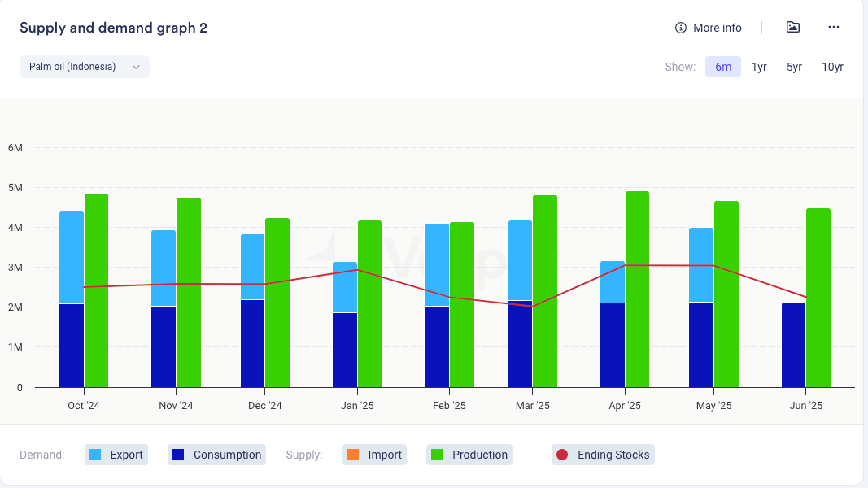868x488 pixels.
Task: Switch to the 1yr time range
Action: 759,67
